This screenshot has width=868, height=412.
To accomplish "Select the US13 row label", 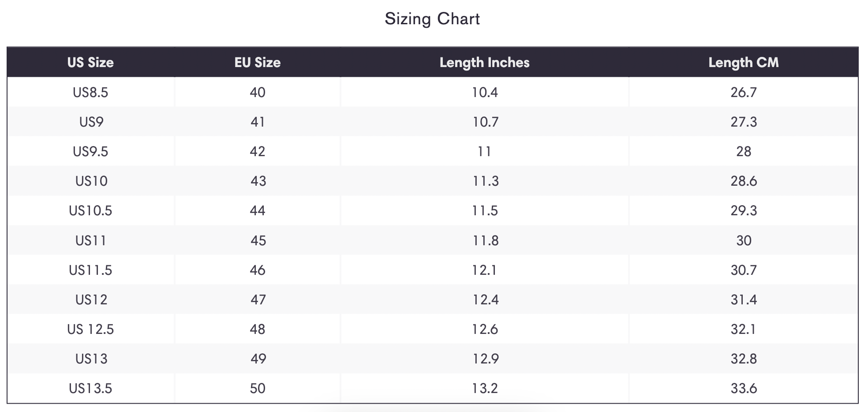I will tap(91, 359).
